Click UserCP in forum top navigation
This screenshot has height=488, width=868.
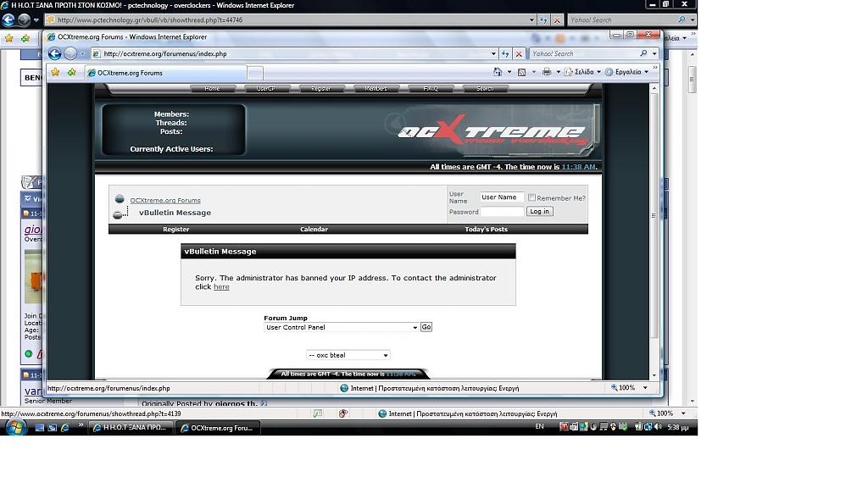(x=266, y=88)
